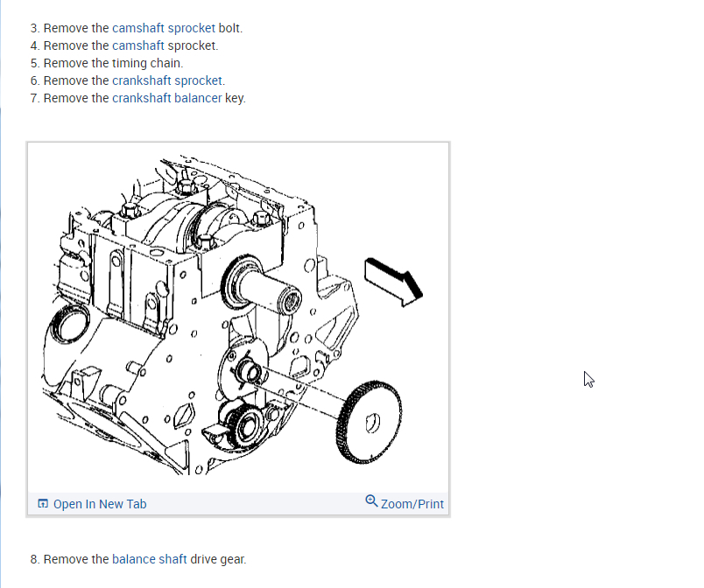Image resolution: width=704 pixels, height=588 pixels.
Task: Click the Zoom/Print link text
Action: (412, 504)
